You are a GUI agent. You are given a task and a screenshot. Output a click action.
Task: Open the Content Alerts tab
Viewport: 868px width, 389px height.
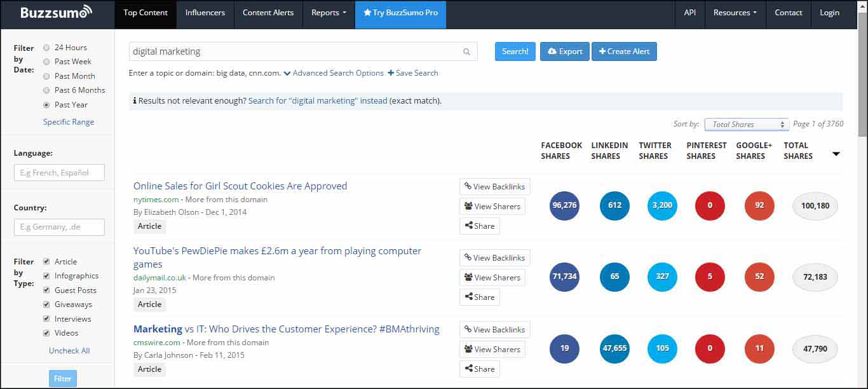(269, 13)
